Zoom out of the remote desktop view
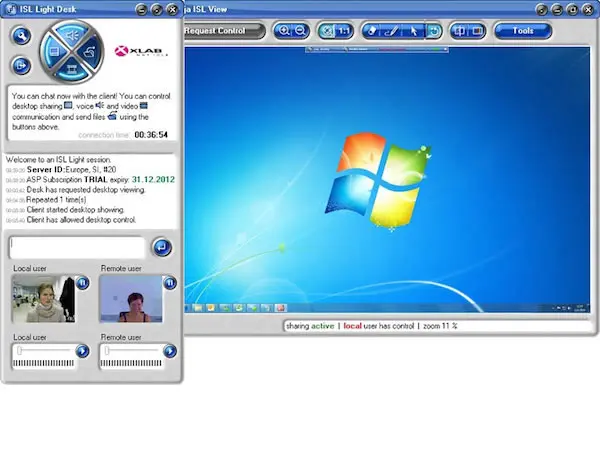 coord(301,31)
